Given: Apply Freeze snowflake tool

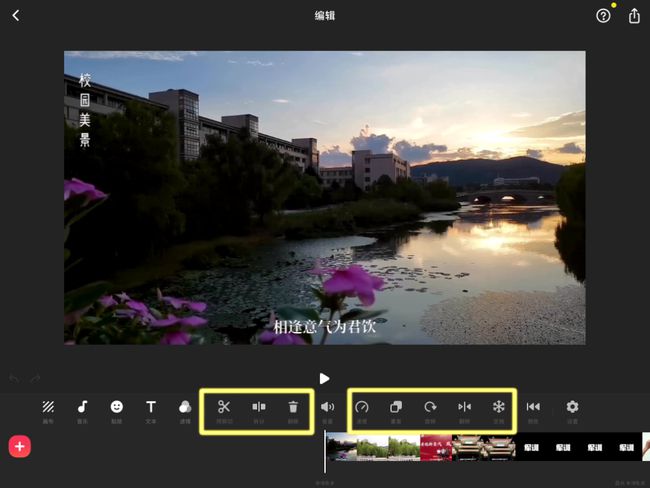Looking at the screenshot, I should (x=499, y=410).
